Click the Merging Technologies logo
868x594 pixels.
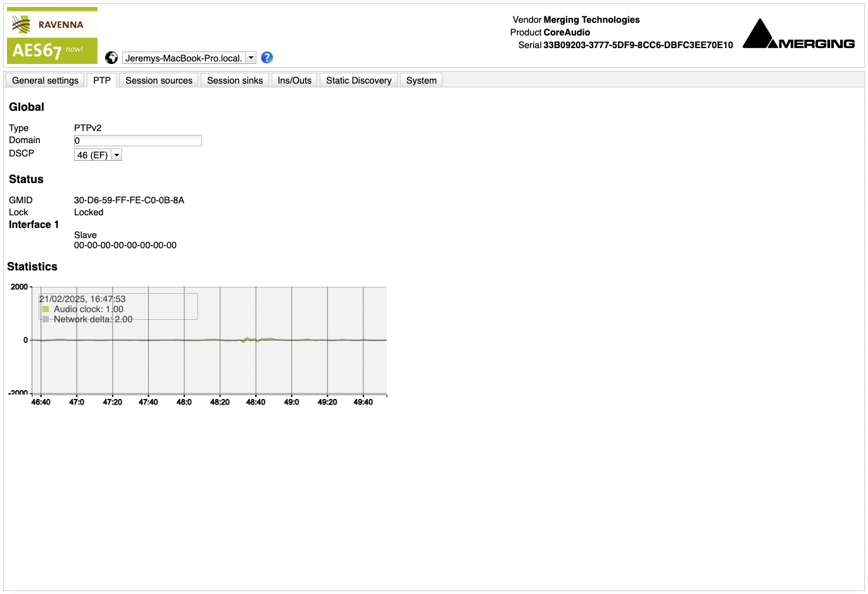click(x=798, y=35)
